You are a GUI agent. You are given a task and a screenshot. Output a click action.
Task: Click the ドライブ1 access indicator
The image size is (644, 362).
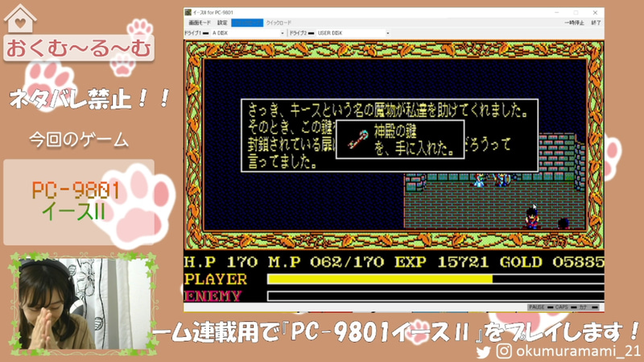pyautogui.click(x=206, y=33)
